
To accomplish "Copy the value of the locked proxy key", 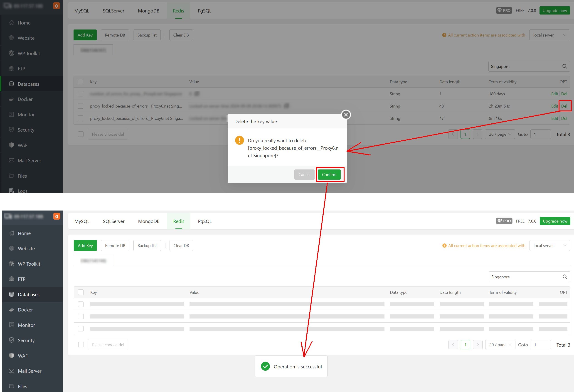I will [286, 106].
